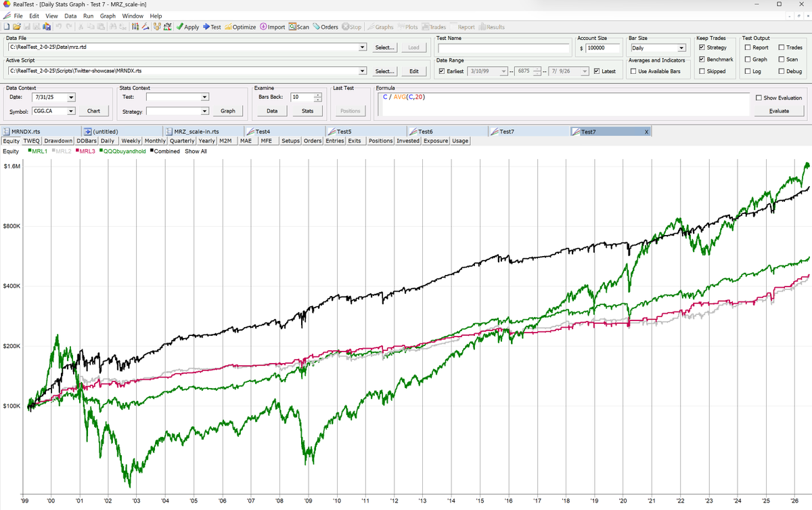Image resolution: width=812 pixels, height=510 pixels.
Task: Close the active Test7 tab with X
Action: coord(646,131)
